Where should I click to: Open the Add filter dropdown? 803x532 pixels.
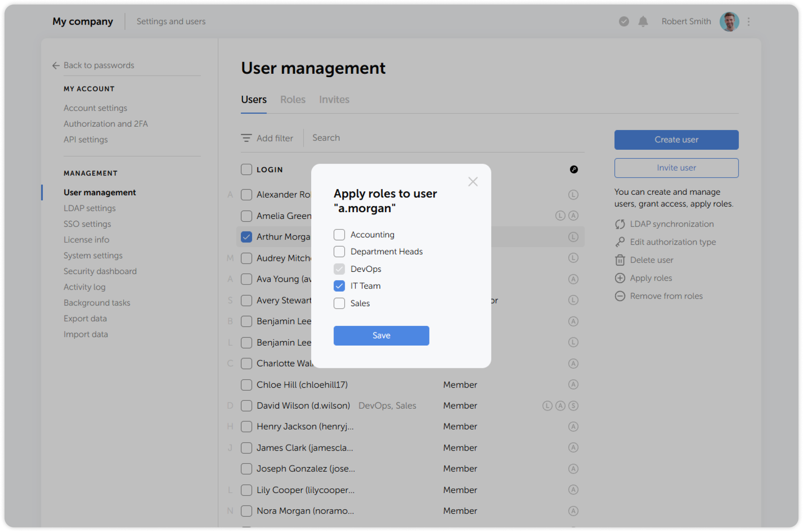pyautogui.click(x=267, y=138)
